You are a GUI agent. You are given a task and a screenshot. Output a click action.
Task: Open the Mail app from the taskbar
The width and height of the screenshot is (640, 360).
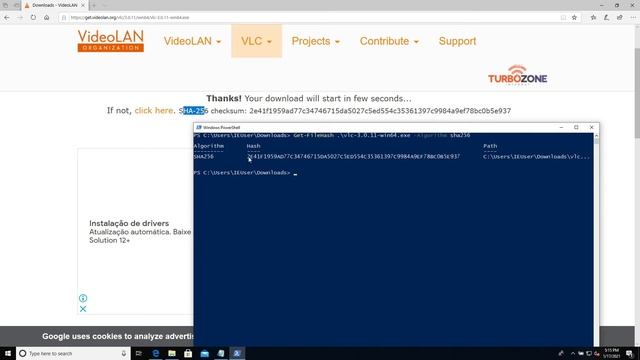(204, 353)
